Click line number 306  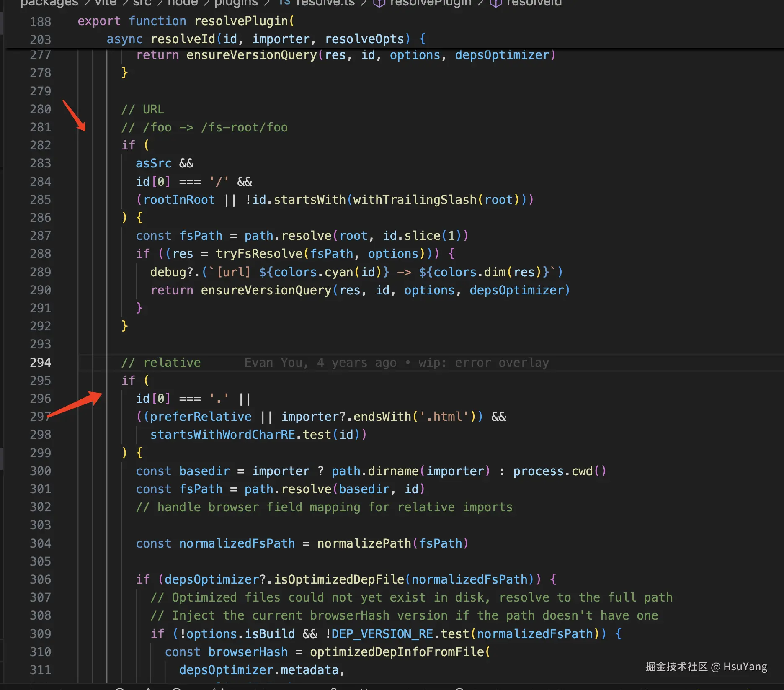click(41, 579)
